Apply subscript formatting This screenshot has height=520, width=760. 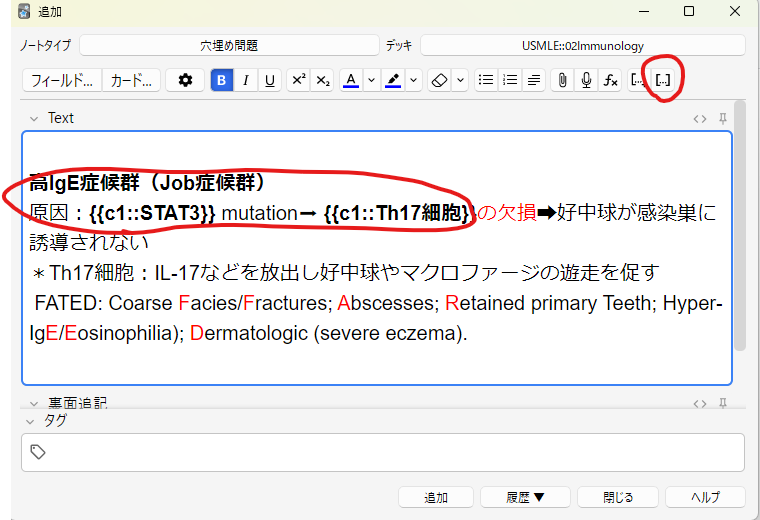click(x=322, y=80)
